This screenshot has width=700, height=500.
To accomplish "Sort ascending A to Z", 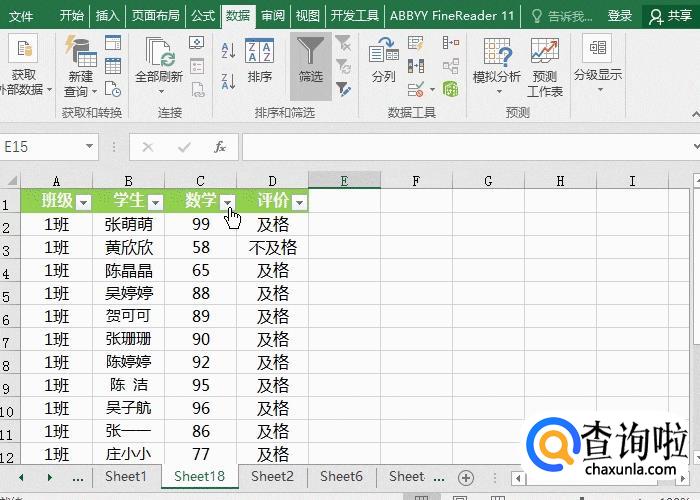I will click(228, 50).
